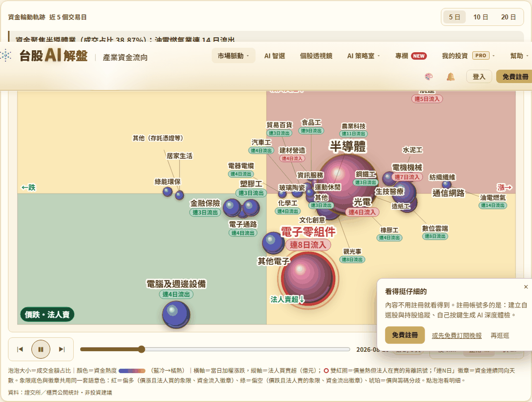Image resolution: width=532 pixels, height=402 pixels.
Task: Open the notification bell
Action: click(451, 76)
